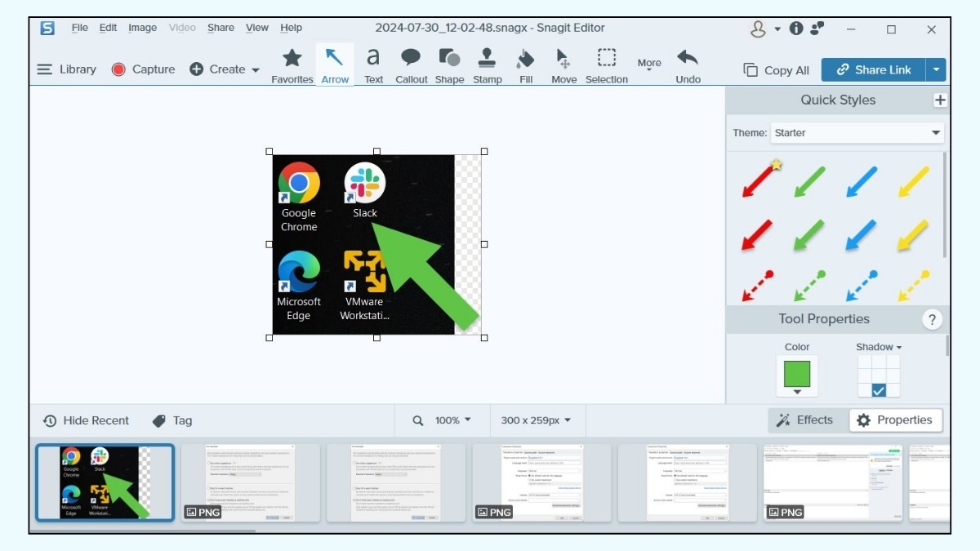Open the View menu
This screenshot has width=980, height=551.
coord(257,28)
